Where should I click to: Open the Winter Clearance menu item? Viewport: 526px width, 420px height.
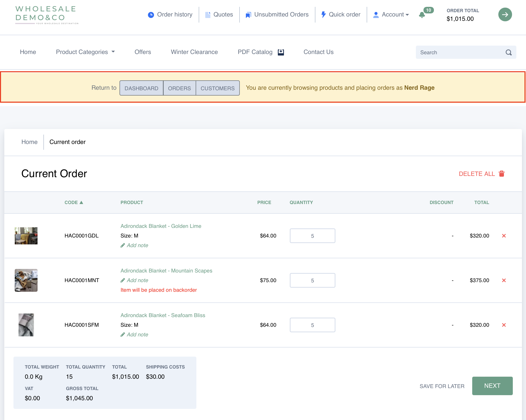click(194, 52)
